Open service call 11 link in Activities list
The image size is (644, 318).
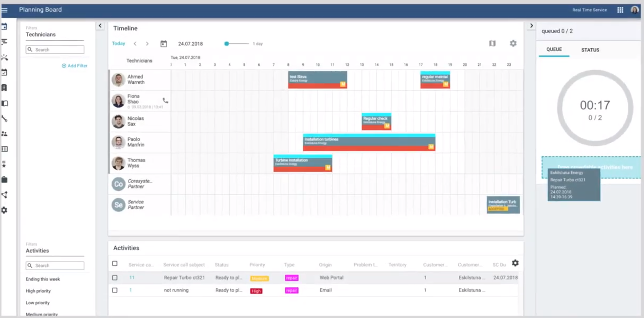pyautogui.click(x=132, y=277)
